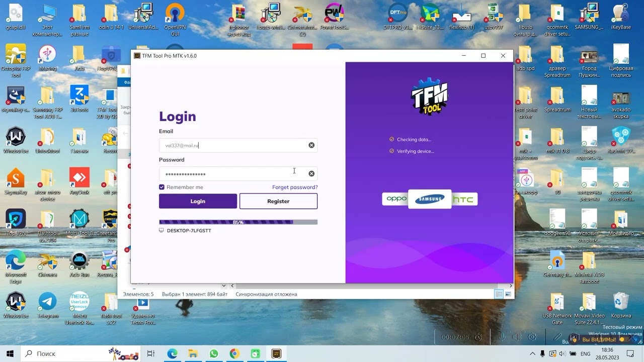
Task: Open the Telegram desktop icon
Action: 48,305
